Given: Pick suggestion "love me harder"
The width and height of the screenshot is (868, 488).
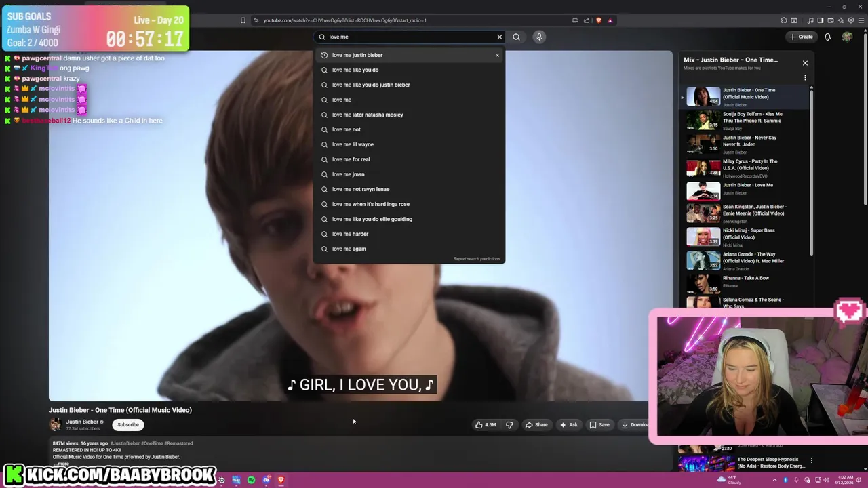Looking at the screenshot, I should [x=409, y=234].
